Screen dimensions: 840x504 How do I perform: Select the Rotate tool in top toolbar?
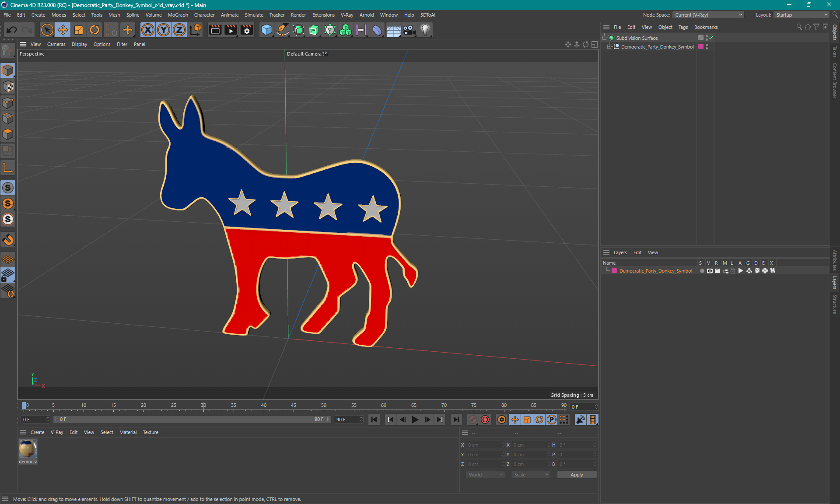tap(94, 30)
